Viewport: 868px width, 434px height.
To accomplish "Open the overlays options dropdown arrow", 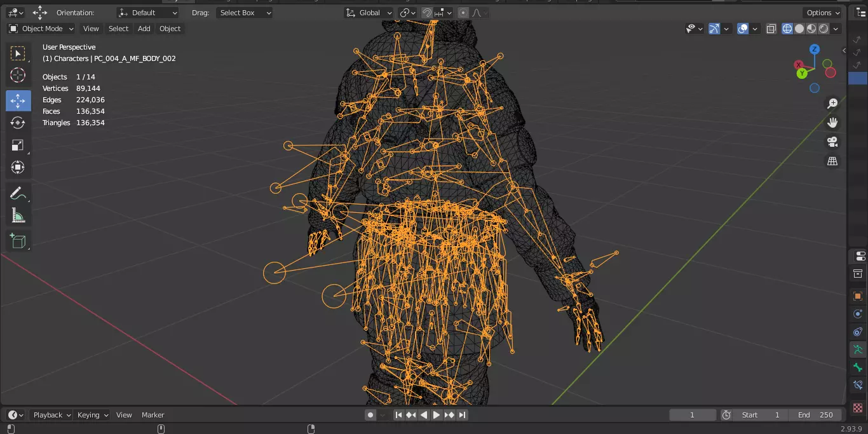I will 755,29.
